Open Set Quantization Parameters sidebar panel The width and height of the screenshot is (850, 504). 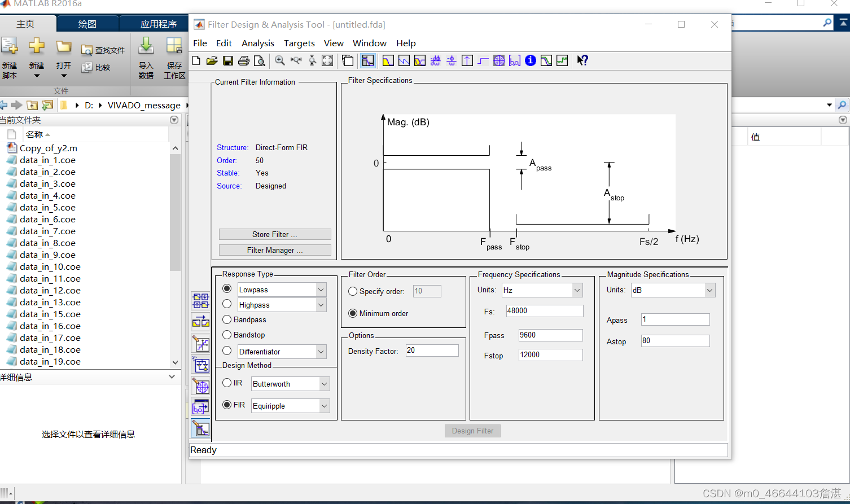pyautogui.click(x=201, y=343)
